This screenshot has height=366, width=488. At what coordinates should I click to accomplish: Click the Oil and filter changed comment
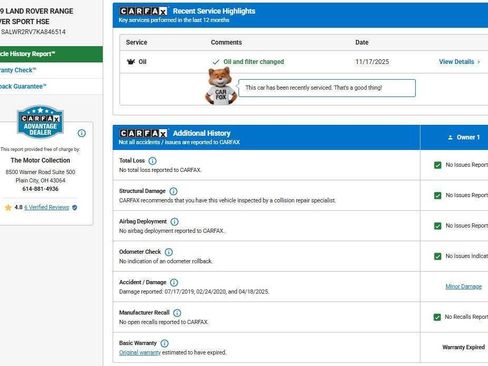(x=254, y=62)
